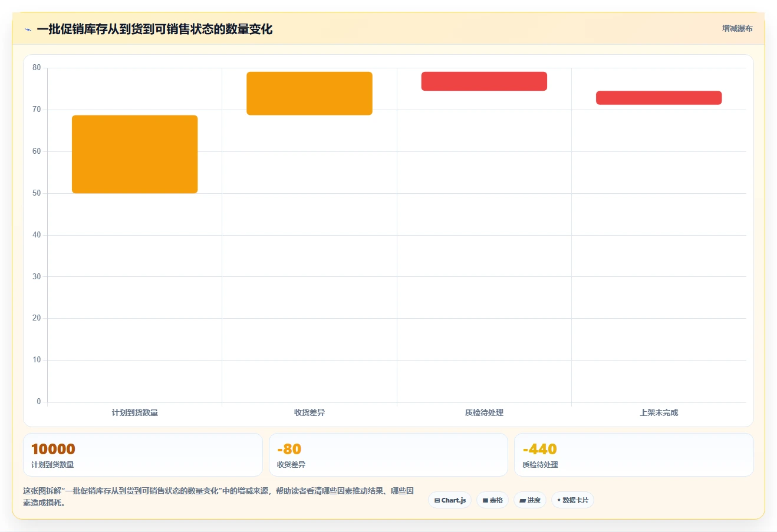This screenshot has height=532, width=777.
Task: Click the y-axis value 80
Action: pos(37,68)
